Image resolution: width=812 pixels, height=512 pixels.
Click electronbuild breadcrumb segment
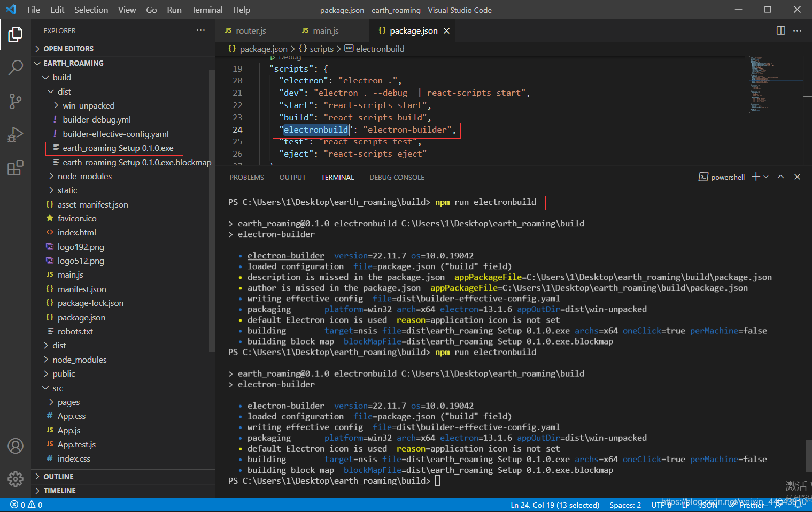point(375,49)
